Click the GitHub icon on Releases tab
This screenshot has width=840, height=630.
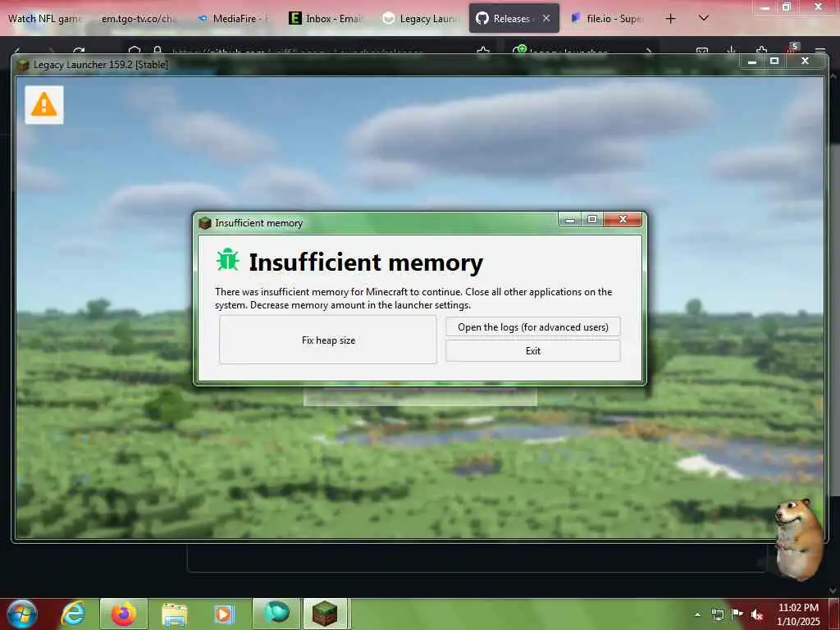point(482,18)
